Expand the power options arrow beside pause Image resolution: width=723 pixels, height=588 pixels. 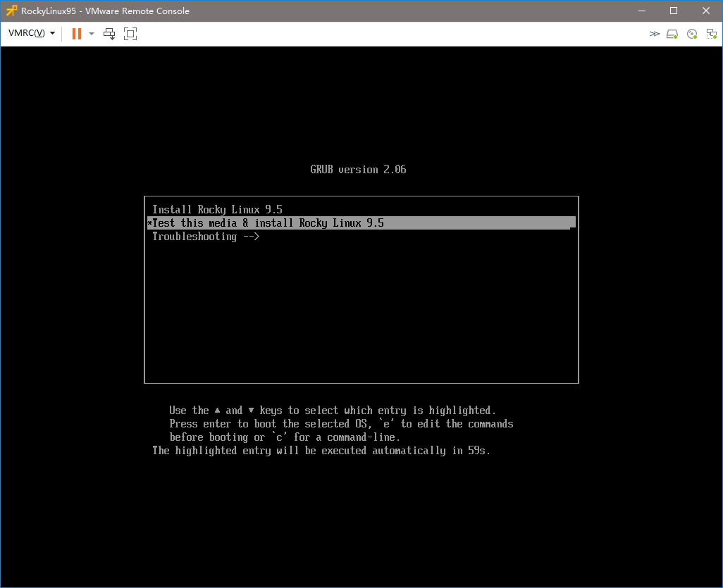pyautogui.click(x=92, y=34)
